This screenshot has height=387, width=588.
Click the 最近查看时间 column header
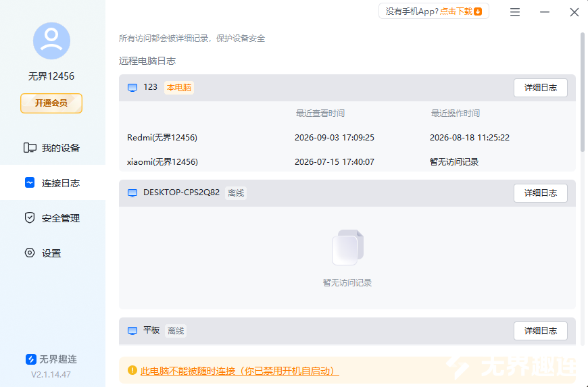pyautogui.click(x=320, y=113)
